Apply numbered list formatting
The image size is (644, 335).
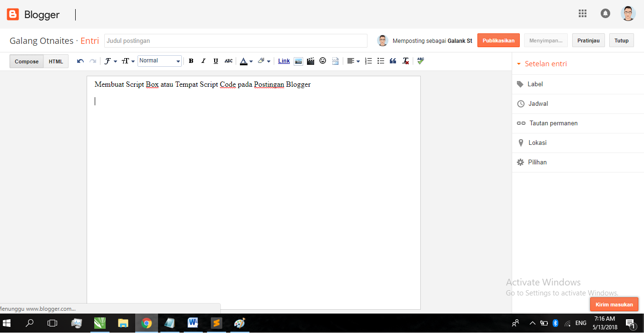click(368, 61)
